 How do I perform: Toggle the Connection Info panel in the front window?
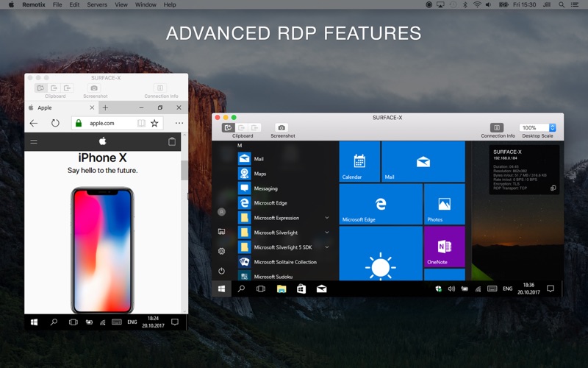[x=497, y=128]
